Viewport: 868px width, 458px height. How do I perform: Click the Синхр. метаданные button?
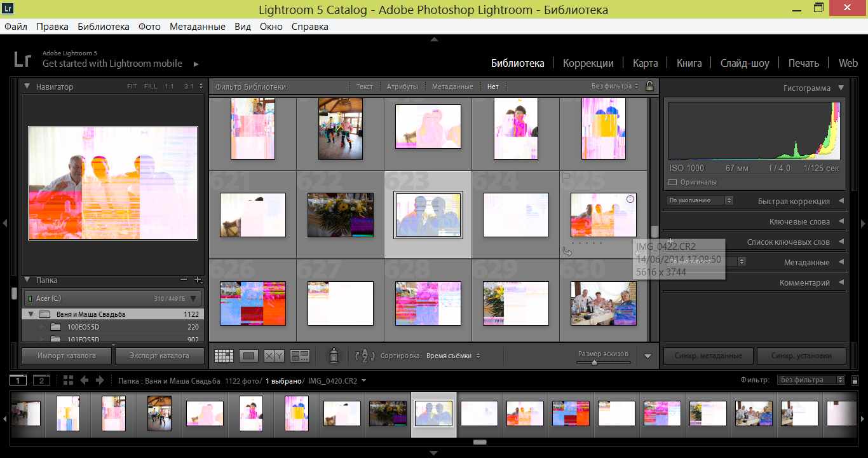708,356
